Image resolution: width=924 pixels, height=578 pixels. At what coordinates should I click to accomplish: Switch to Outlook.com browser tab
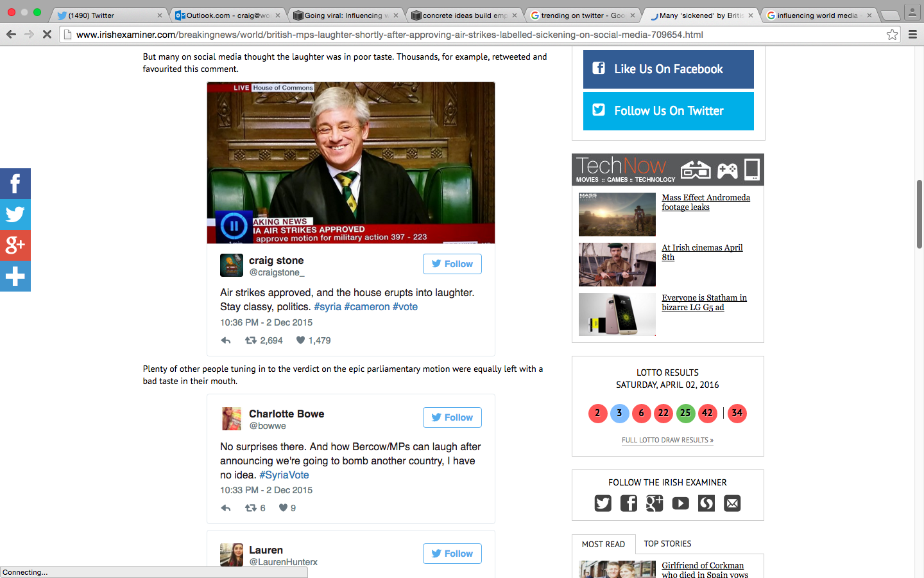click(228, 15)
